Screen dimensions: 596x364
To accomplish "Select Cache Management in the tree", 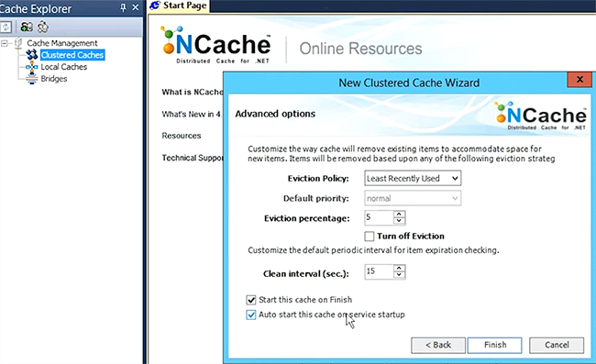I will click(x=62, y=43).
